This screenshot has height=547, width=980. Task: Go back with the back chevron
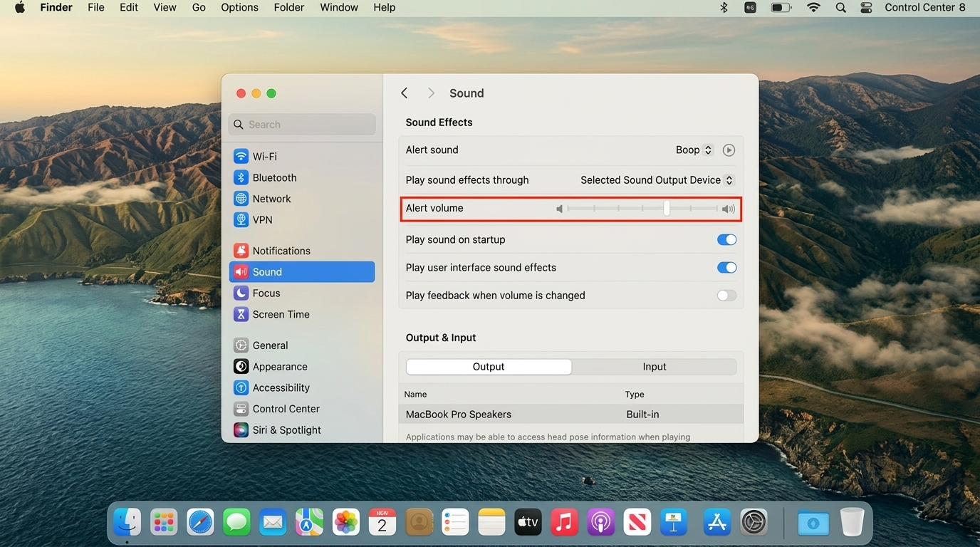(404, 93)
